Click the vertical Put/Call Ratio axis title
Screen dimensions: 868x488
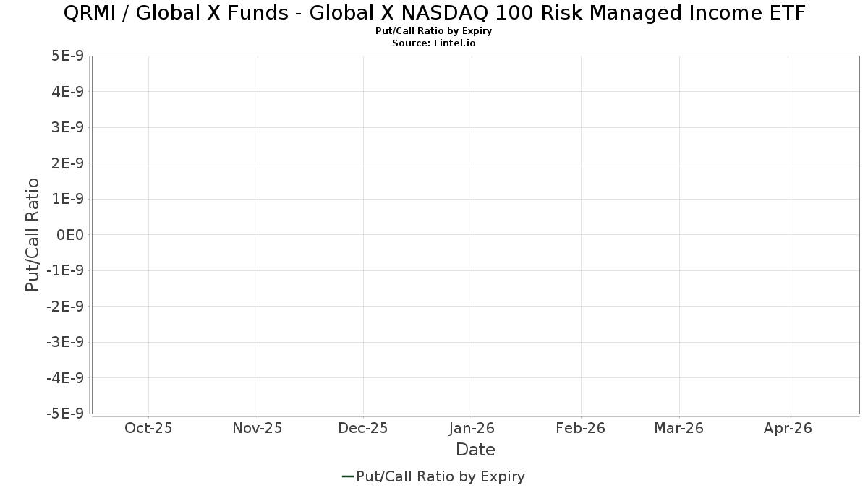click(x=33, y=235)
